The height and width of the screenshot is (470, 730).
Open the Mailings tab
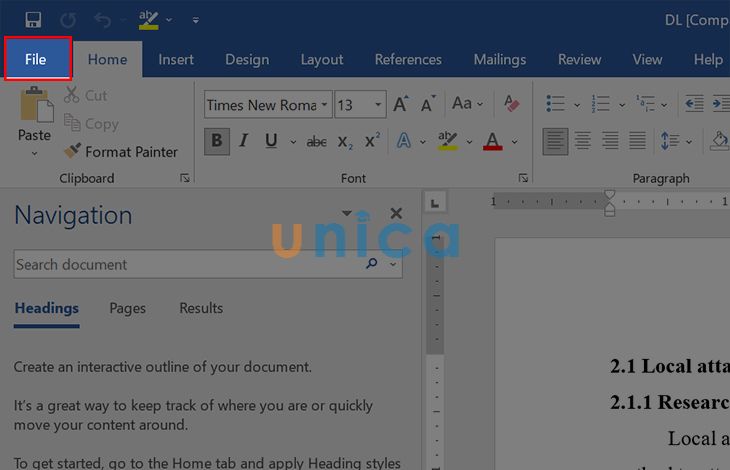click(500, 60)
